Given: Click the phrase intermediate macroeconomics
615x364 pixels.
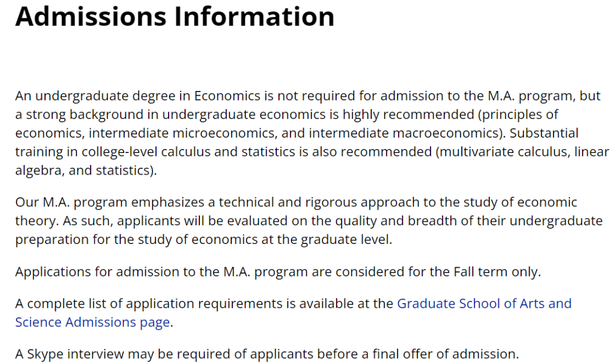Looking at the screenshot, I should pos(404,133).
